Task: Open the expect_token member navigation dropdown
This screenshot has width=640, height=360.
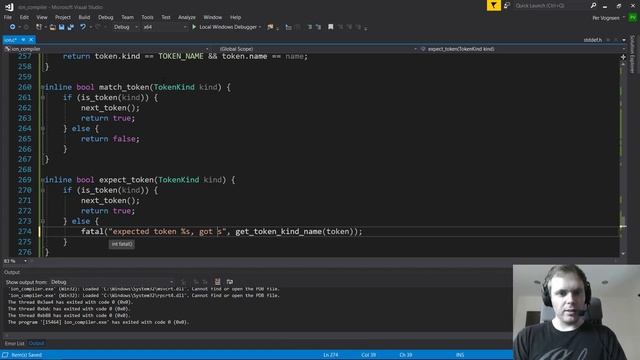Action: point(521,49)
